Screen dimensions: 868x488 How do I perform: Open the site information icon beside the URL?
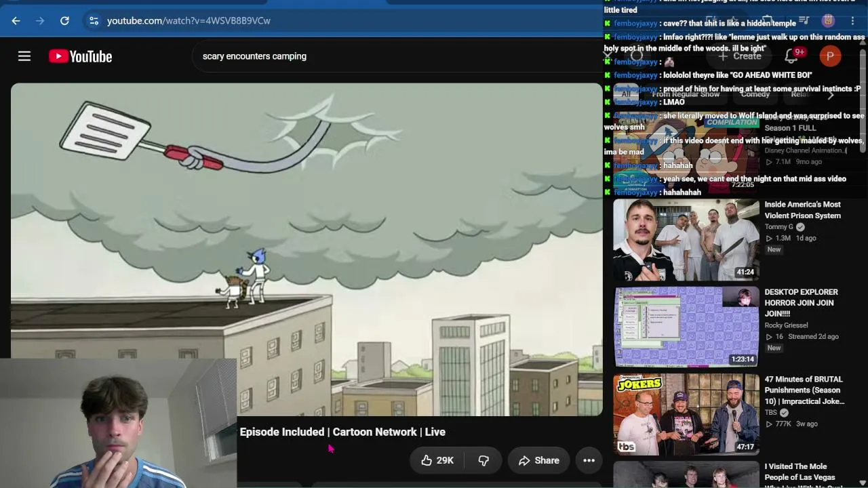pos(94,21)
